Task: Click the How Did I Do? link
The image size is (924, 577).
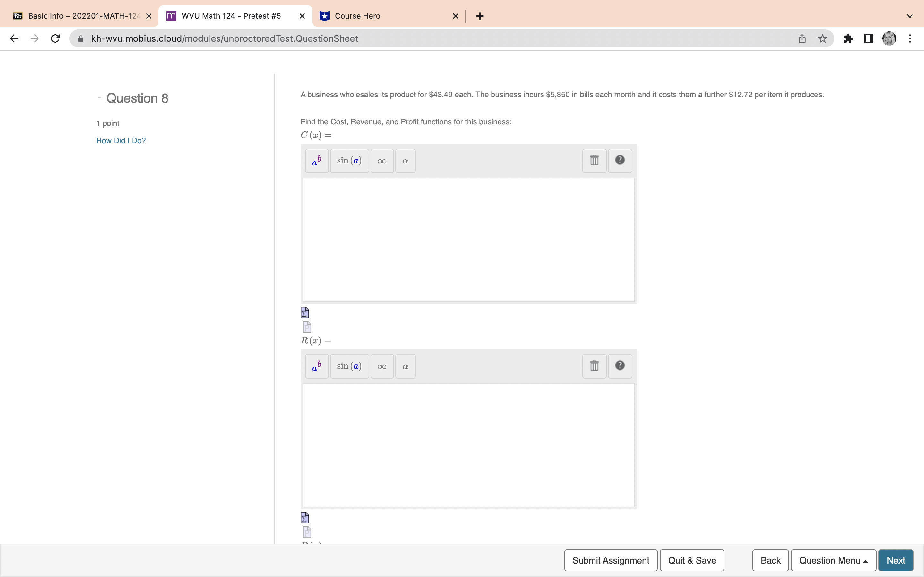Action: 120,140
